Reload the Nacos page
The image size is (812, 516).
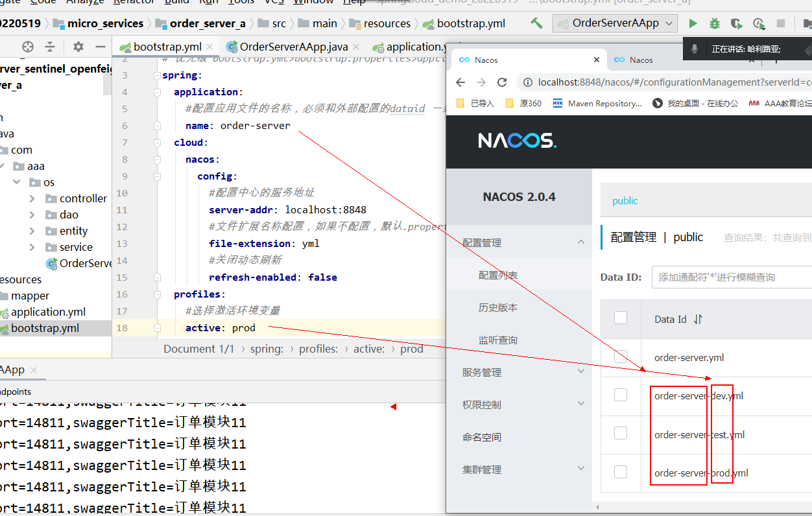(501, 82)
